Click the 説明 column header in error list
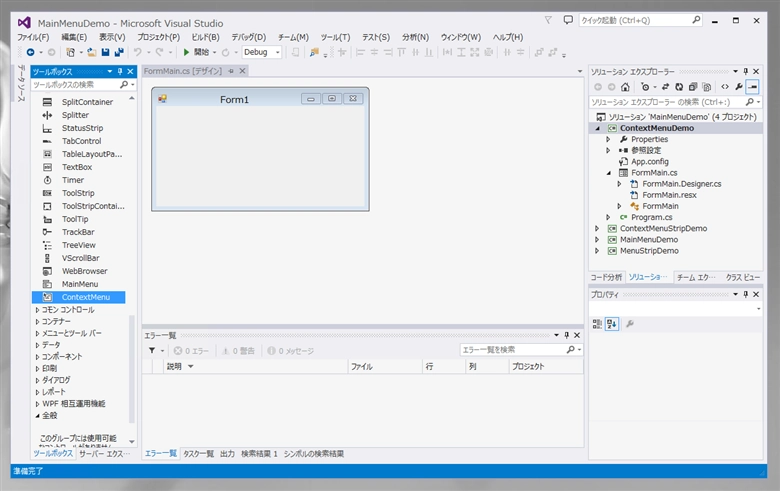 (255, 367)
